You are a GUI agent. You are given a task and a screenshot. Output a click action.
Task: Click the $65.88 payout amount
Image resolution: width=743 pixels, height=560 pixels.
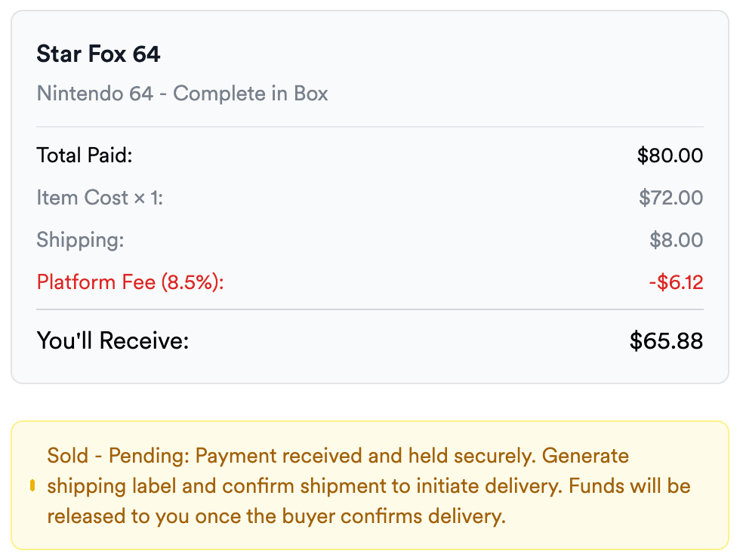click(666, 340)
